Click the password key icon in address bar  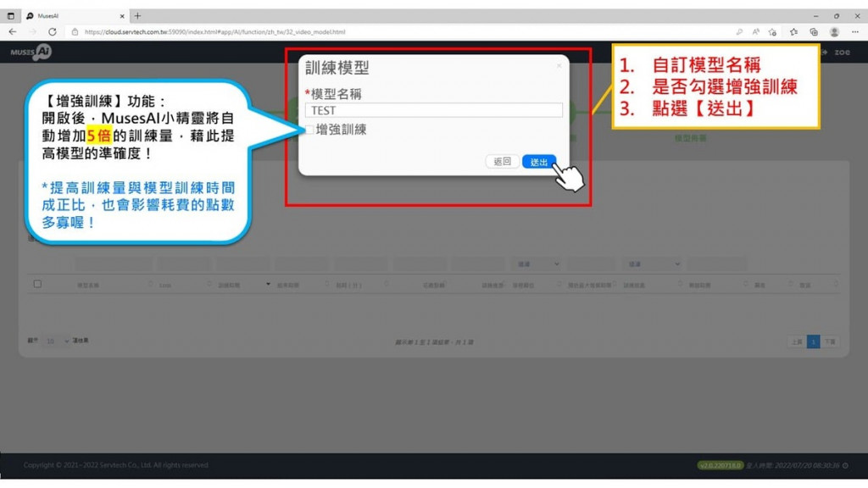coord(739,32)
